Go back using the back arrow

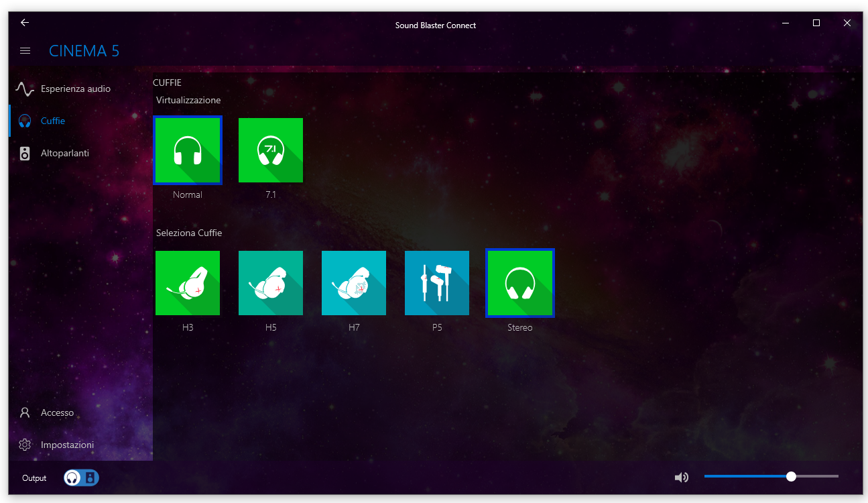point(25,23)
